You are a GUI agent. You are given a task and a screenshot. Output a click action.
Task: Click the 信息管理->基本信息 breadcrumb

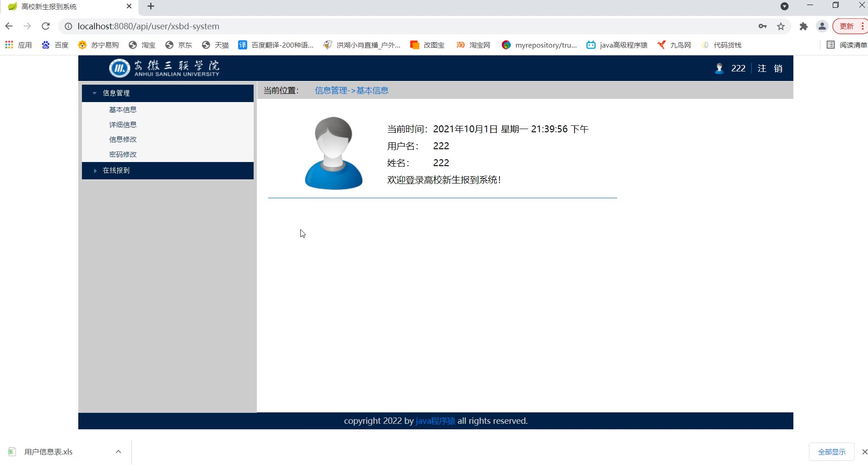(x=352, y=91)
